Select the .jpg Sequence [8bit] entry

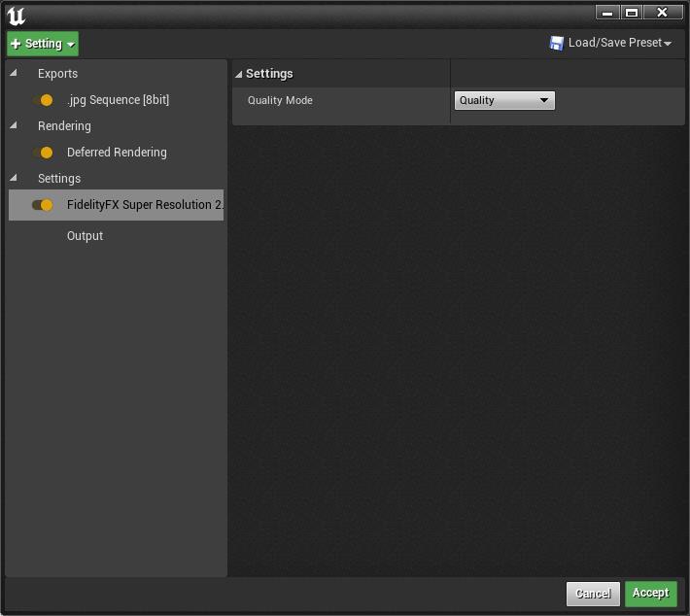coord(118,100)
